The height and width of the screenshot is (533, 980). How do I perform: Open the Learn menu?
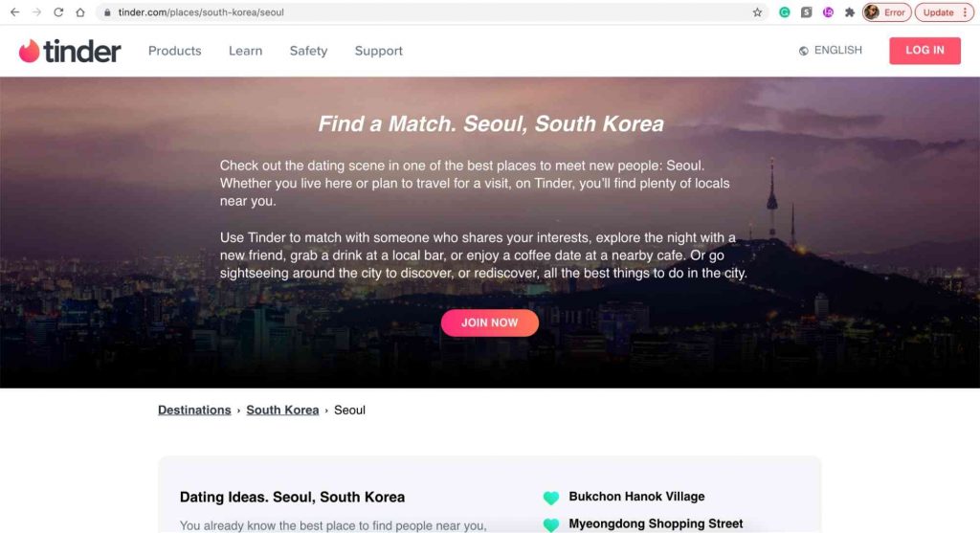(245, 51)
